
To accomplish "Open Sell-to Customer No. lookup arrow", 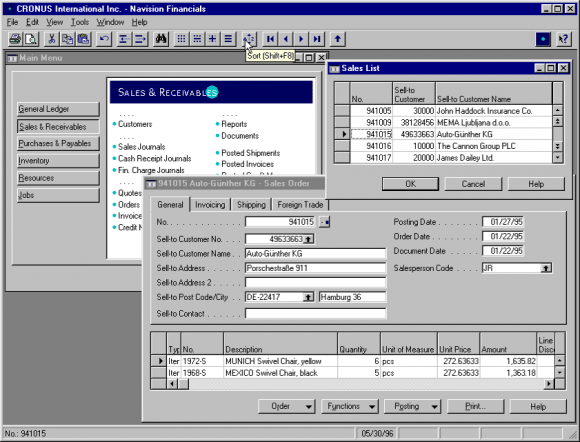I will [x=308, y=239].
